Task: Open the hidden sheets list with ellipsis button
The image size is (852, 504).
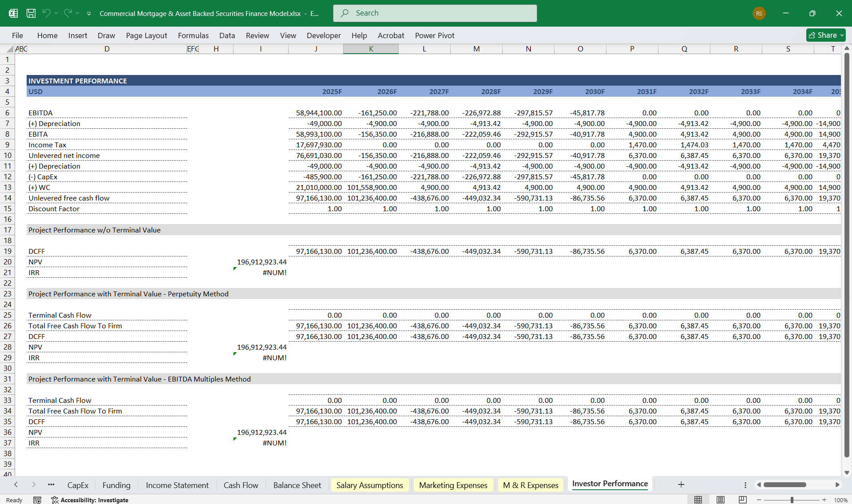Action: 51,484
